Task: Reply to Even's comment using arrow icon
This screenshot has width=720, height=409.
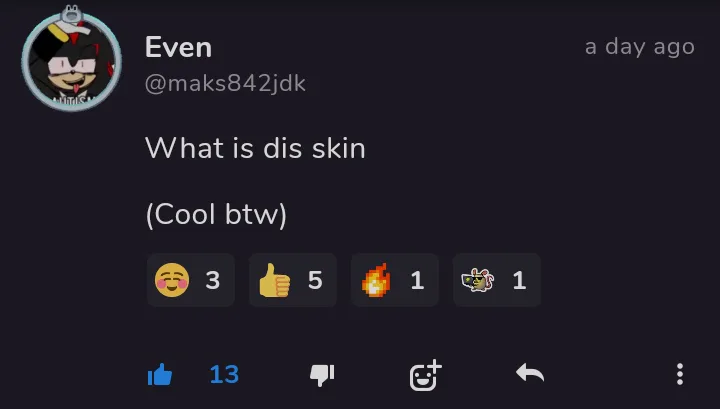Action: 530,373
